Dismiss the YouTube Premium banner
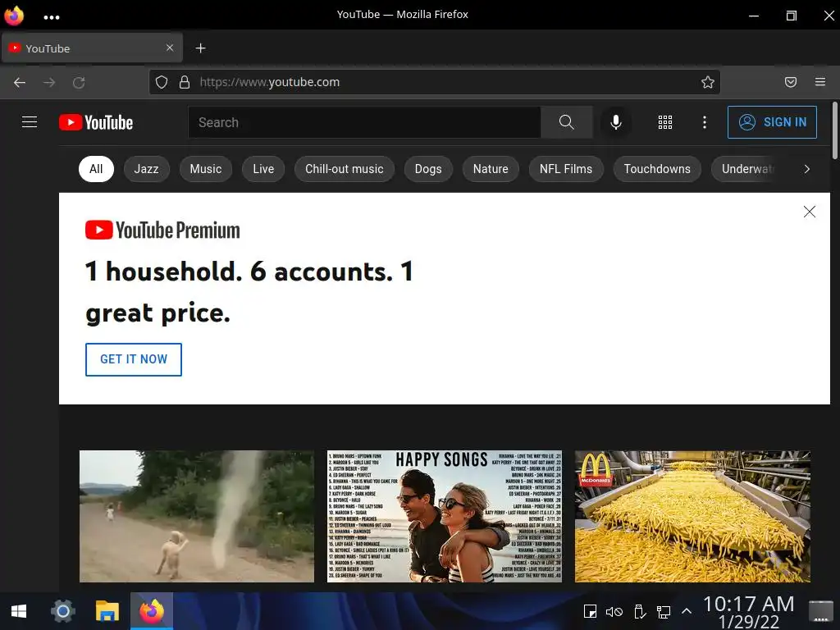 pyautogui.click(x=810, y=212)
